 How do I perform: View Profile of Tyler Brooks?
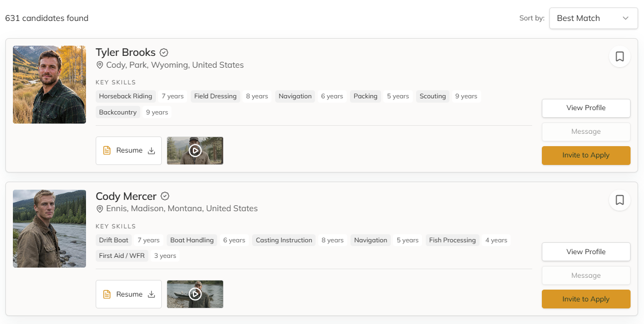(586, 108)
